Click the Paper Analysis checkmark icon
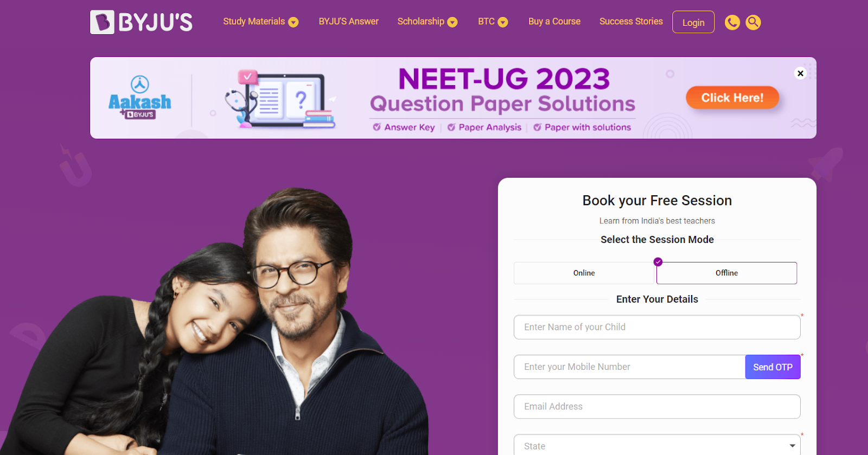Screen dimensions: 868x455 pyautogui.click(x=451, y=127)
